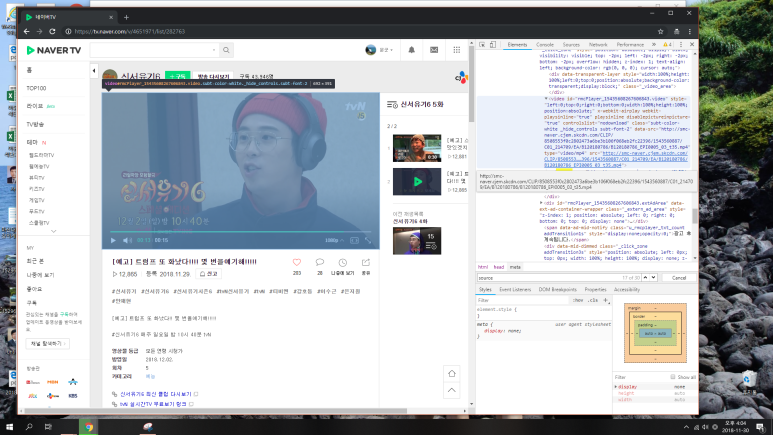Screen dimensions: 773x435
Task: Click the NAVER TV logo
Action: point(54,50)
